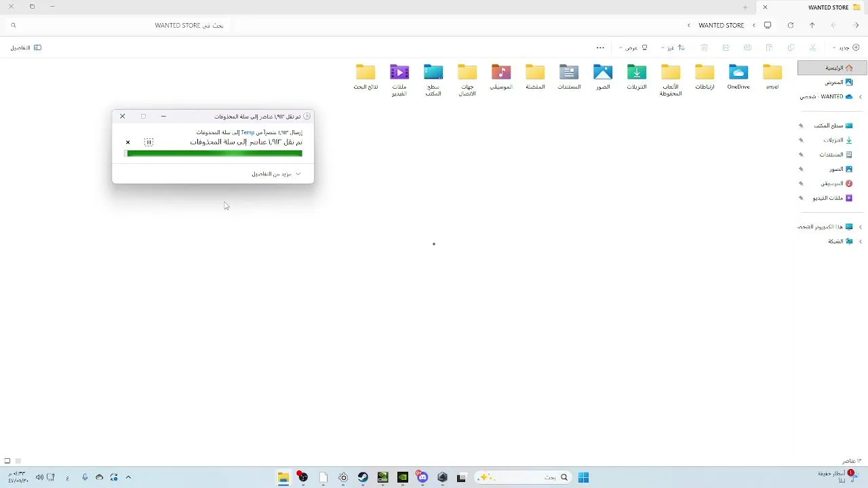The image size is (868, 488).
Task: Select pinned سطح المكتب (Desktop) in sidebar
Action: [x=833, y=125]
